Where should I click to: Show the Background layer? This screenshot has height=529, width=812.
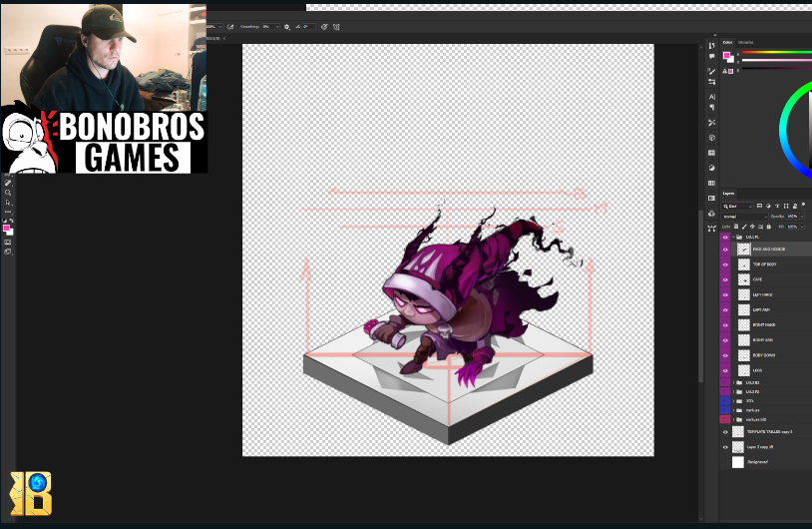coord(725,462)
